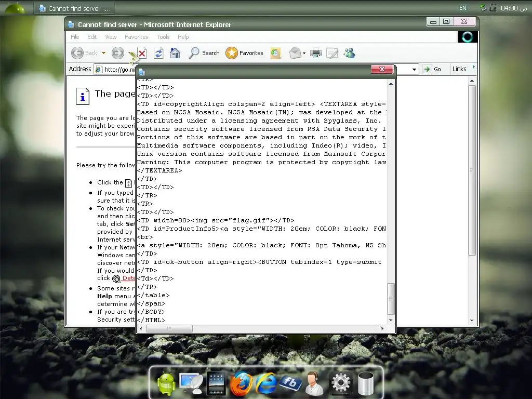The image size is (532, 399).
Task: Open the settings gear dock icon
Action: click(x=341, y=383)
